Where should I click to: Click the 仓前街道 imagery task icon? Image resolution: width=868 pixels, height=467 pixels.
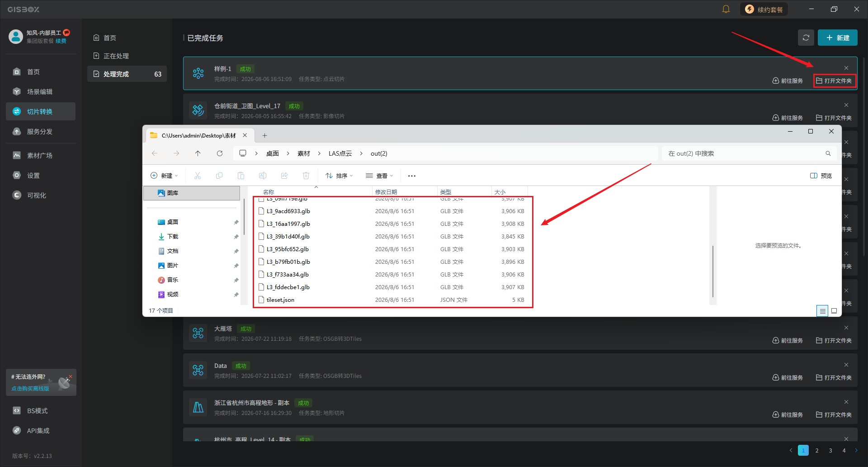click(198, 110)
